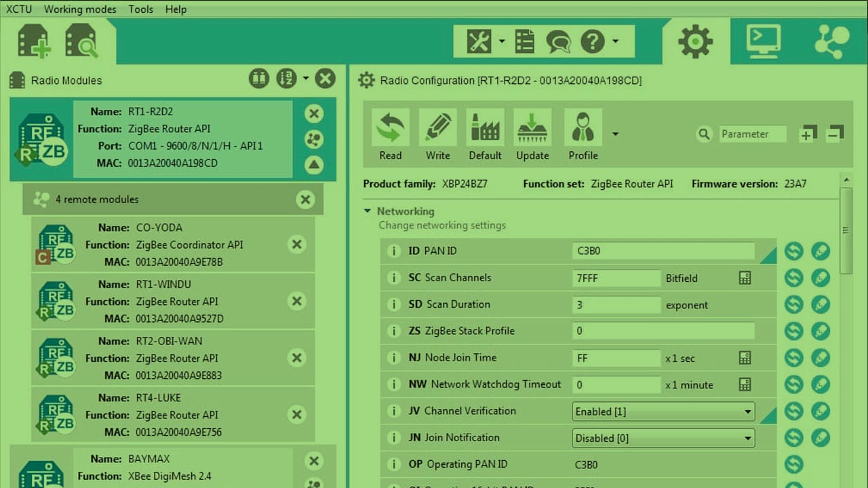Click the Add radio module icon
This screenshot has height=488, width=868.
click(35, 41)
